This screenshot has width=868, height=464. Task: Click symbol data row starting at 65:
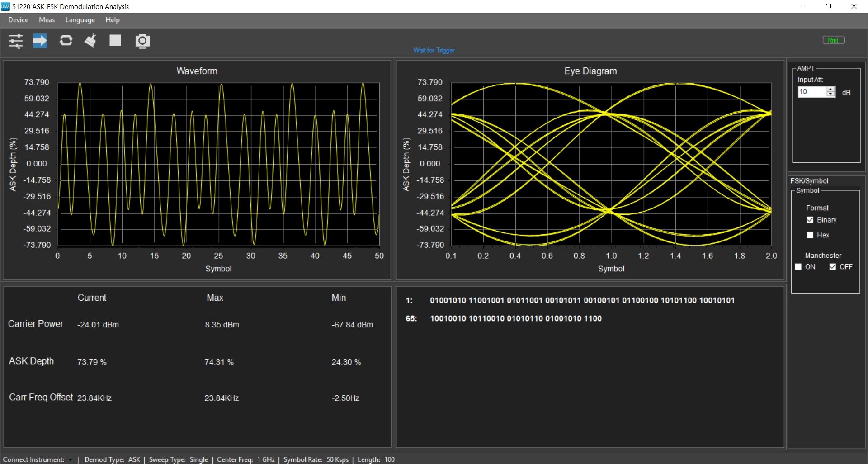click(x=504, y=318)
